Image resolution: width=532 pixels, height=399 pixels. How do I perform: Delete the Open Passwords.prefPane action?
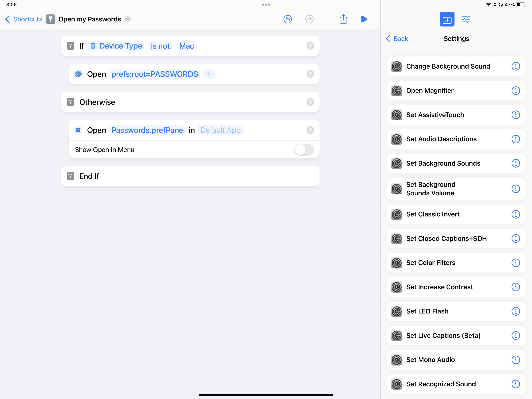(310, 130)
